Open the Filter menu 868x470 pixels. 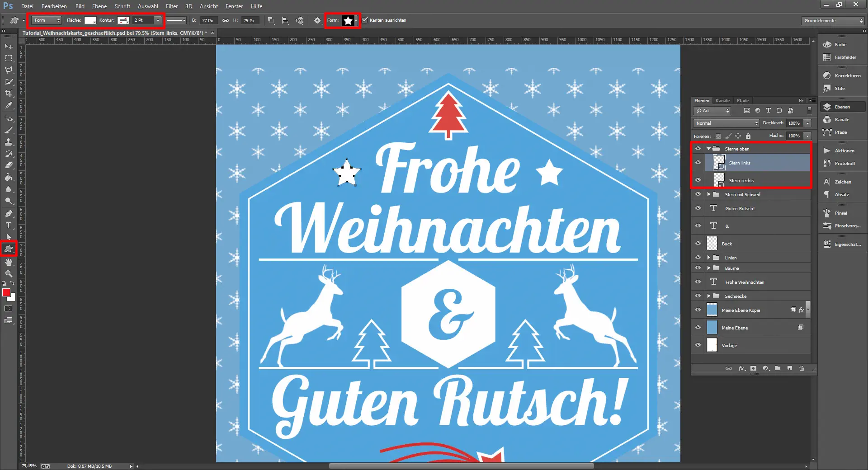[172, 6]
